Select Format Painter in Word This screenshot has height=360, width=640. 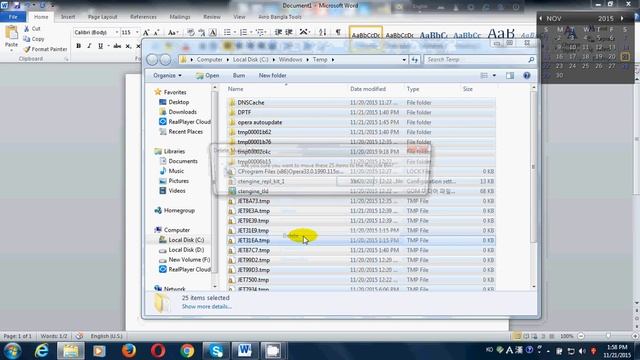tap(45, 49)
